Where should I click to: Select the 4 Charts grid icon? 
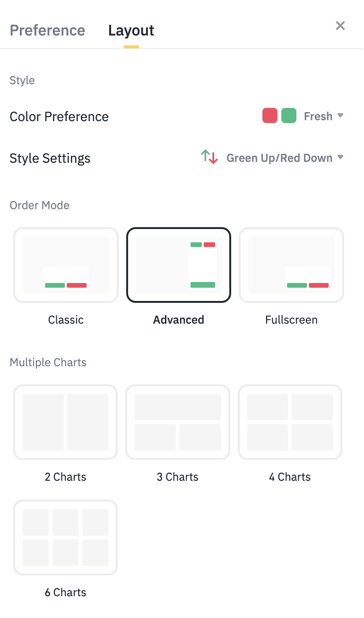coord(290,422)
